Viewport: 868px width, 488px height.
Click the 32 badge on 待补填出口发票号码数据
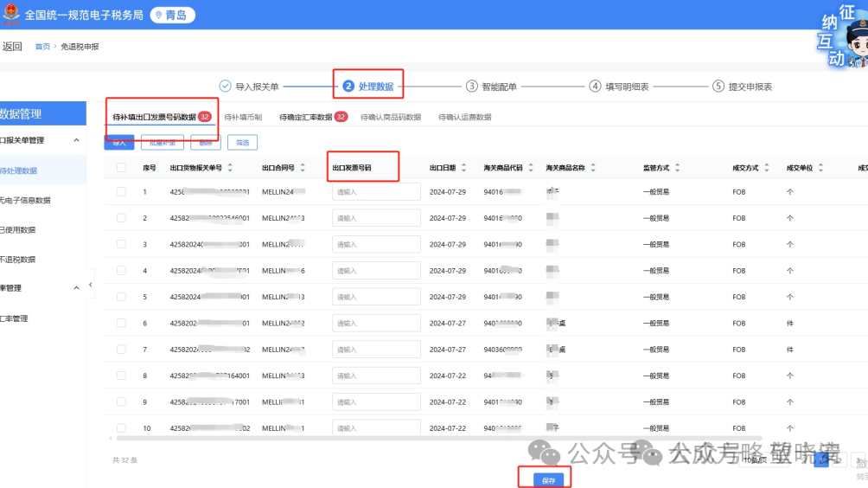click(205, 116)
